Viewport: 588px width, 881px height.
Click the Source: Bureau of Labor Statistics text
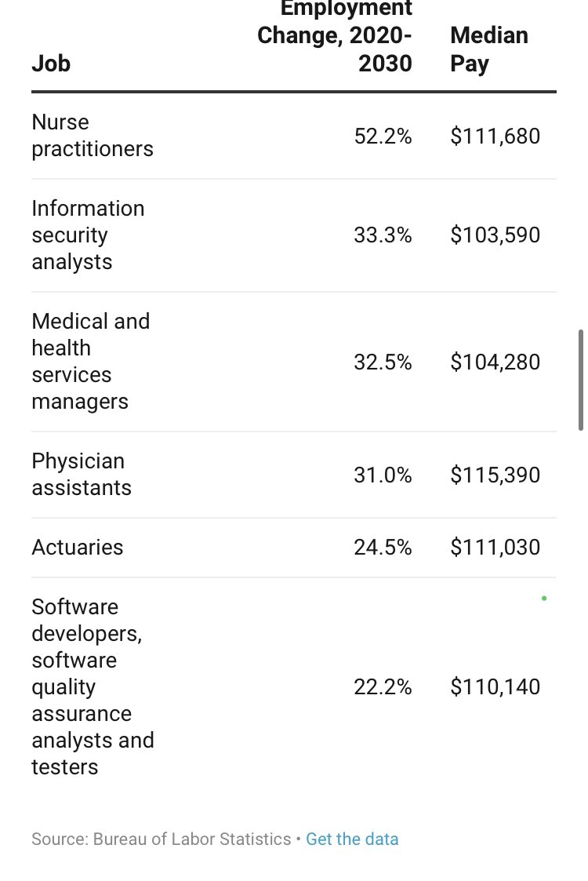[x=162, y=839]
